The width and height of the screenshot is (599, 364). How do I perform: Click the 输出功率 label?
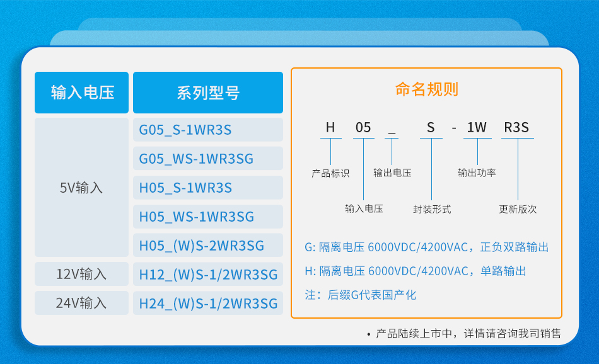(477, 173)
